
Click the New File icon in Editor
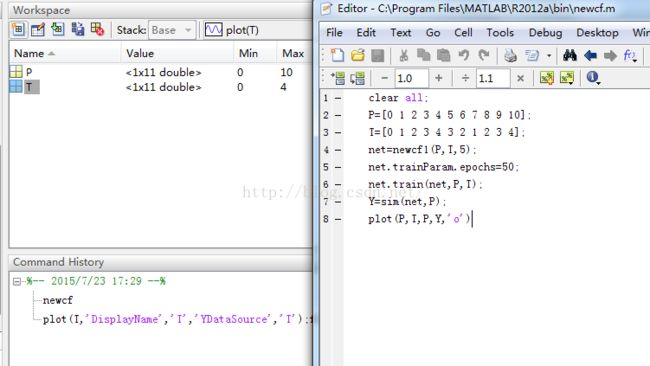(x=337, y=55)
